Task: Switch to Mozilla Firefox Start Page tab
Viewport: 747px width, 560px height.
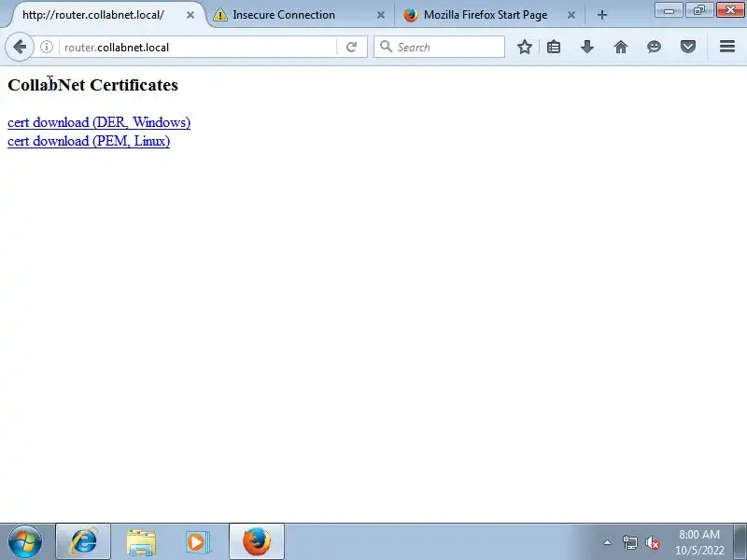Action: pyautogui.click(x=489, y=15)
